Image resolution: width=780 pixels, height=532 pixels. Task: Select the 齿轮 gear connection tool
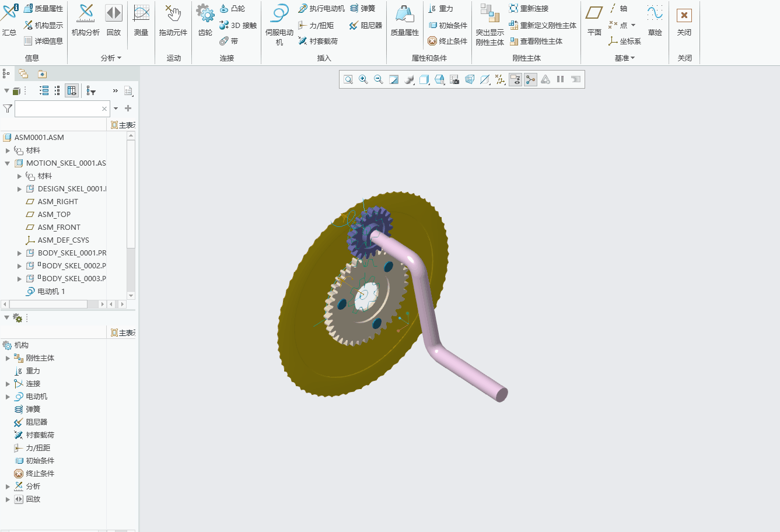tap(205, 20)
